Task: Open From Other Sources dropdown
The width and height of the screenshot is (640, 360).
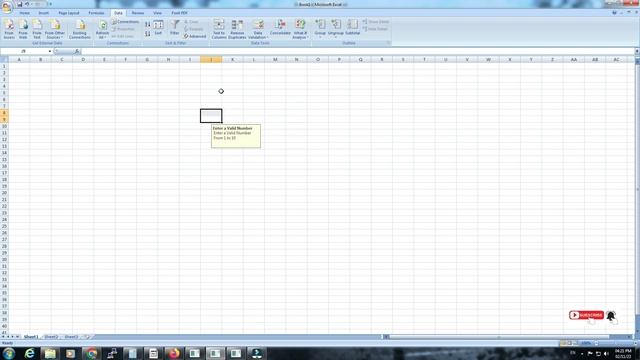Action: click(55, 29)
